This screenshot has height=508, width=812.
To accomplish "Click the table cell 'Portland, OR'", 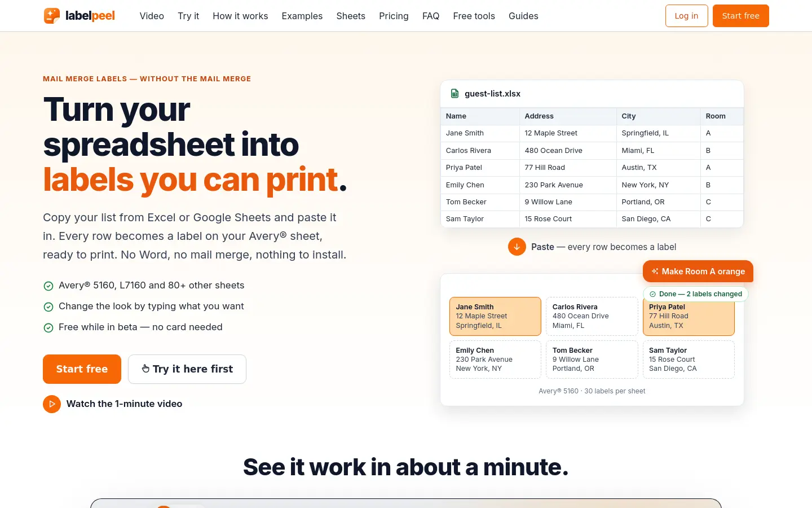I will click(x=658, y=202).
